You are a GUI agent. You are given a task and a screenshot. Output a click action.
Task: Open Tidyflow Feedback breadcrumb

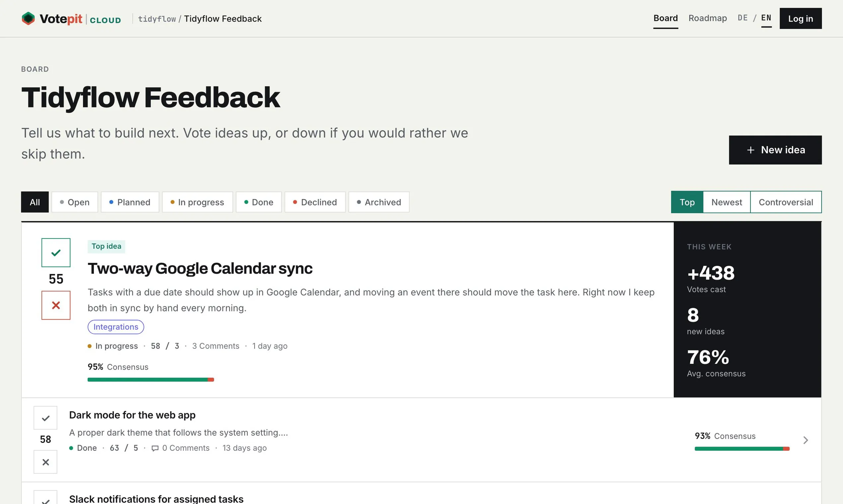223,19
